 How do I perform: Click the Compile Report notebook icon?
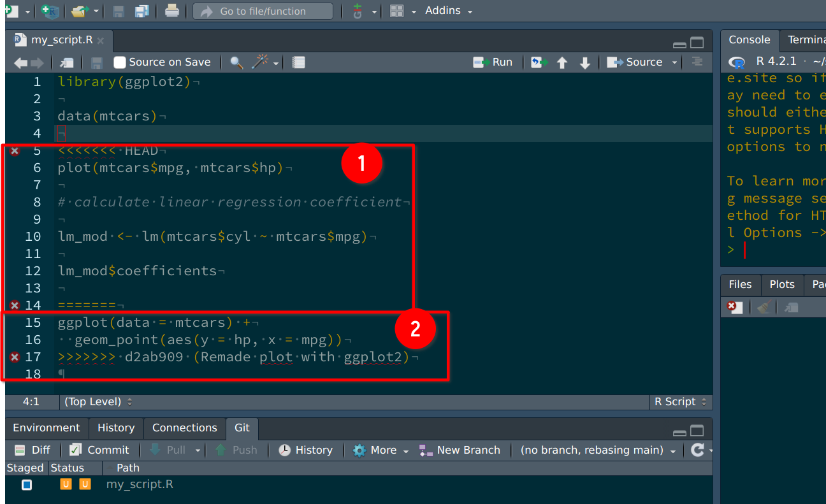tap(298, 62)
